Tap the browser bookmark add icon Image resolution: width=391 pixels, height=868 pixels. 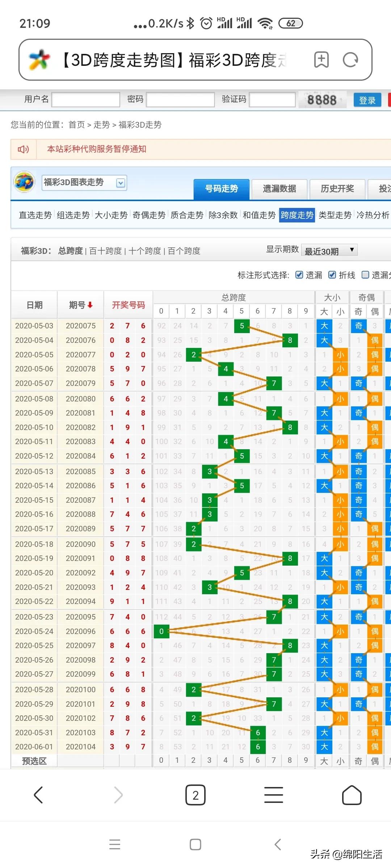[321, 60]
